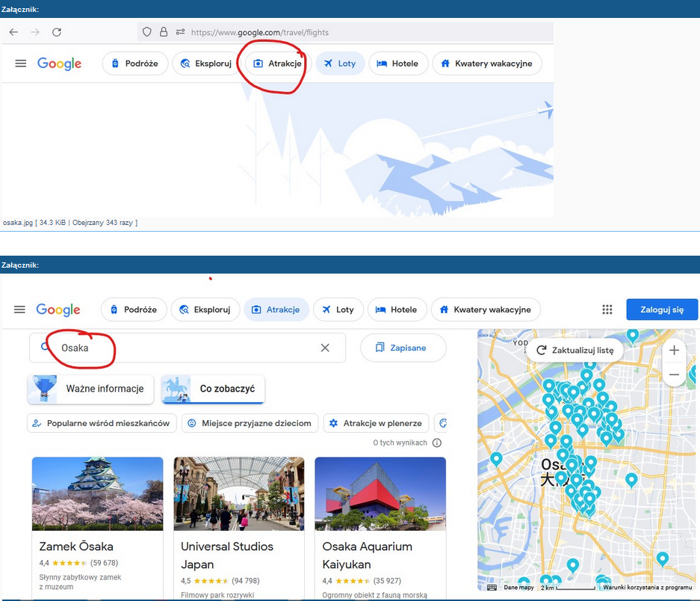This screenshot has height=601, width=700.
Task: Switch to the Co zobaczyć tab
Action: pyautogui.click(x=213, y=389)
